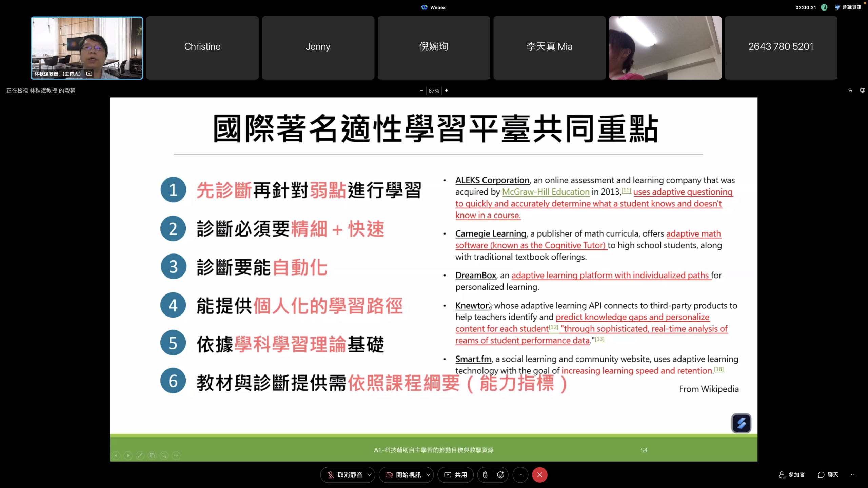Click the 87% zoom level field
Screen dimensions: 868x488
(434, 90)
